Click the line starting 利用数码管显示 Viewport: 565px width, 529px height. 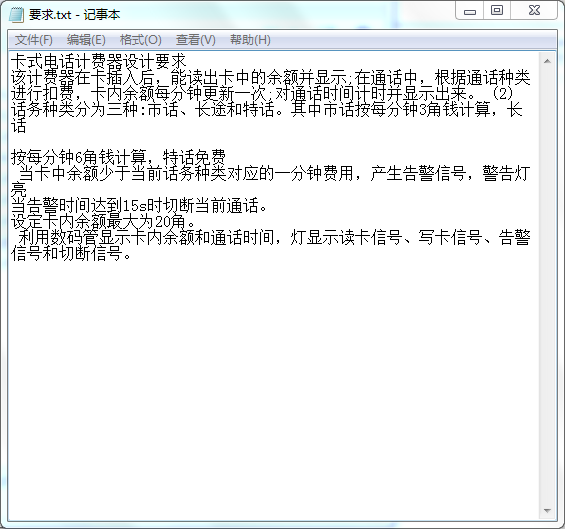(x=274, y=237)
